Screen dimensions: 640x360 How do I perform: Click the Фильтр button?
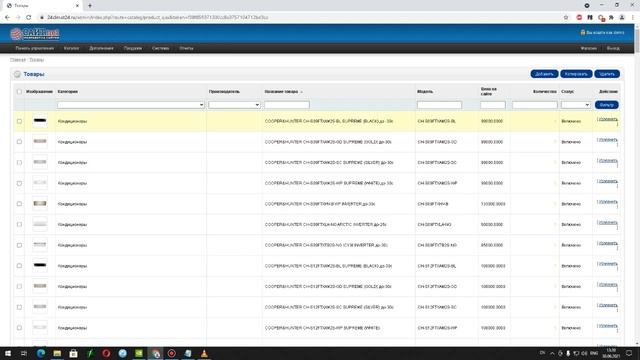click(x=607, y=105)
